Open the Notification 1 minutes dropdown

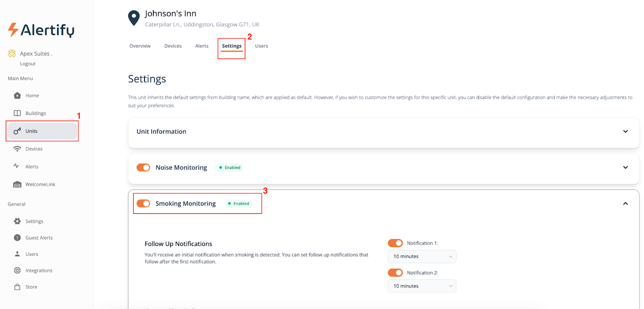421,257
